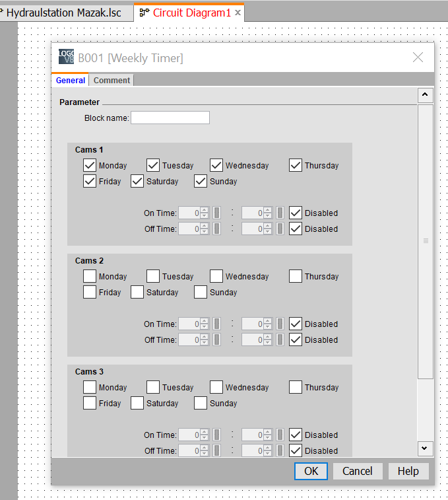
Task: Click reference button beside Cams 1 On hour
Action: pos(216,213)
